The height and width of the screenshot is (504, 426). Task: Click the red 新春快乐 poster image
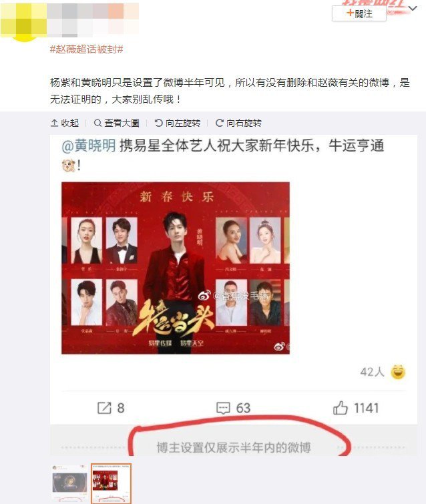(x=176, y=268)
